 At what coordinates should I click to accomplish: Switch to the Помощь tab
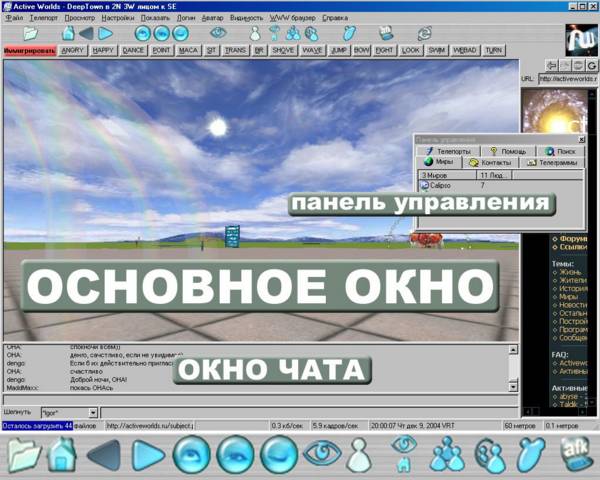pyautogui.click(x=509, y=152)
